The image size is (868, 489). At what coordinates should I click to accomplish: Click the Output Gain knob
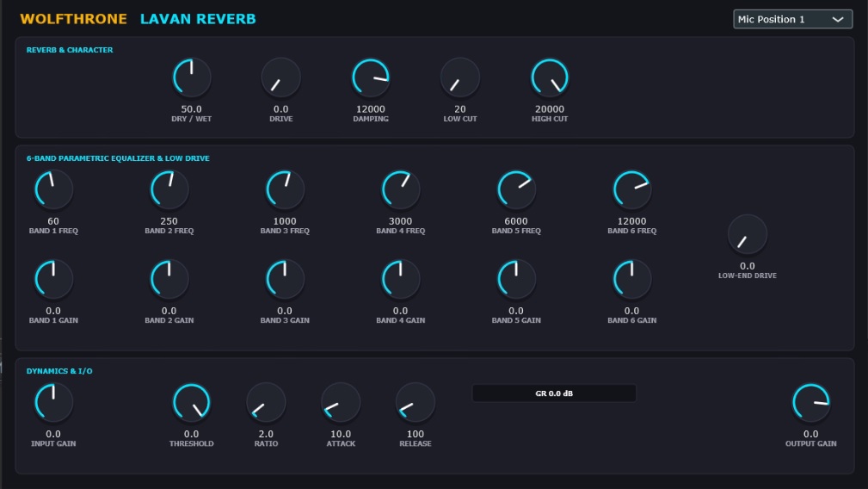coord(811,403)
